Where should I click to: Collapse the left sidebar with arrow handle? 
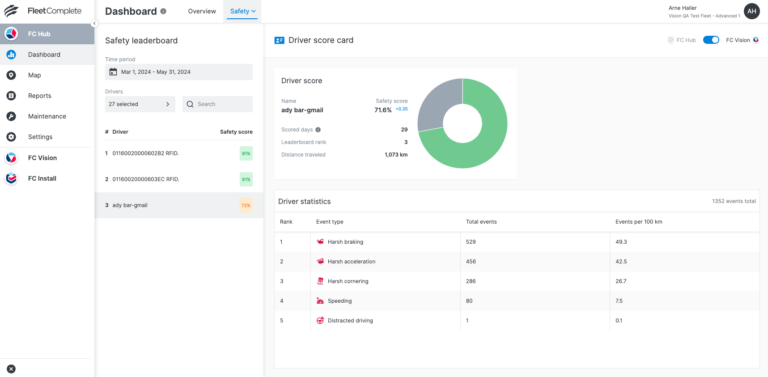(94, 24)
